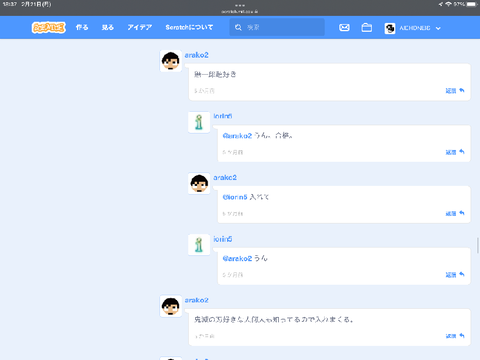Viewport: 480px width, 360px height.
Task: Open iorin5 avatar on first reply
Action: (x=199, y=122)
